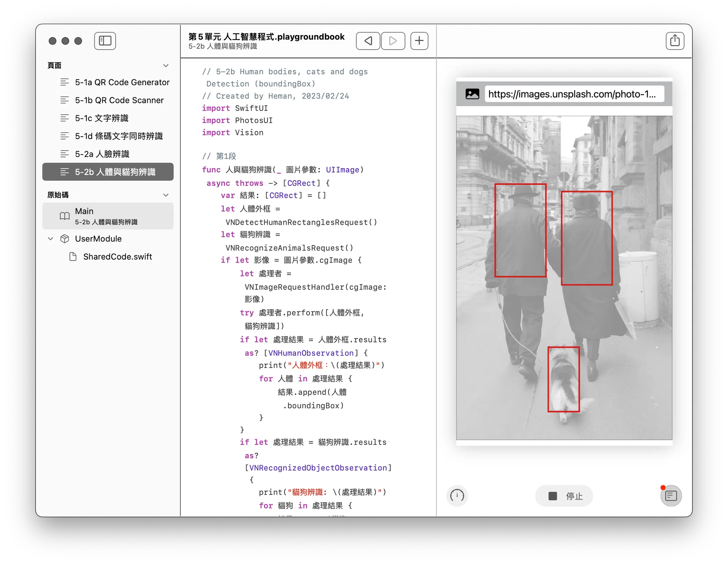Toggle the sidebar panel icon
This screenshot has height=564, width=728.
point(105,41)
